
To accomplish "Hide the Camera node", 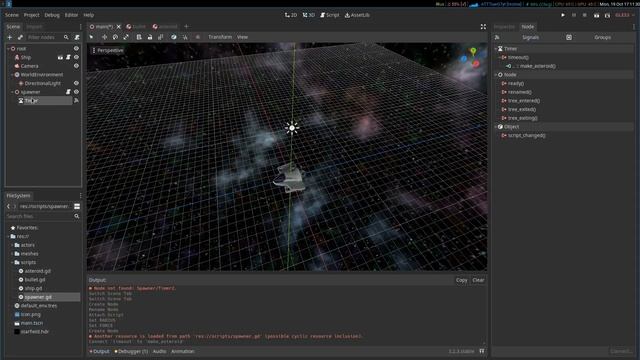I will pyautogui.click(x=76, y=66).
